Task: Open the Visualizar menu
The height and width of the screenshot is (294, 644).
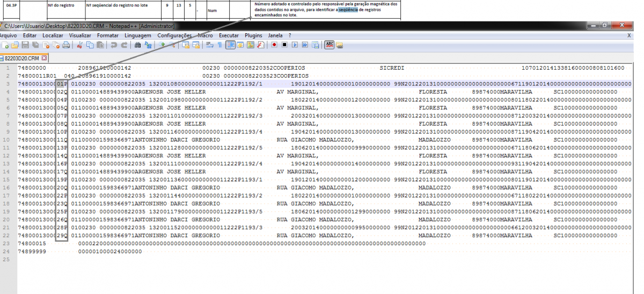Action: click(x=80, y=35)
